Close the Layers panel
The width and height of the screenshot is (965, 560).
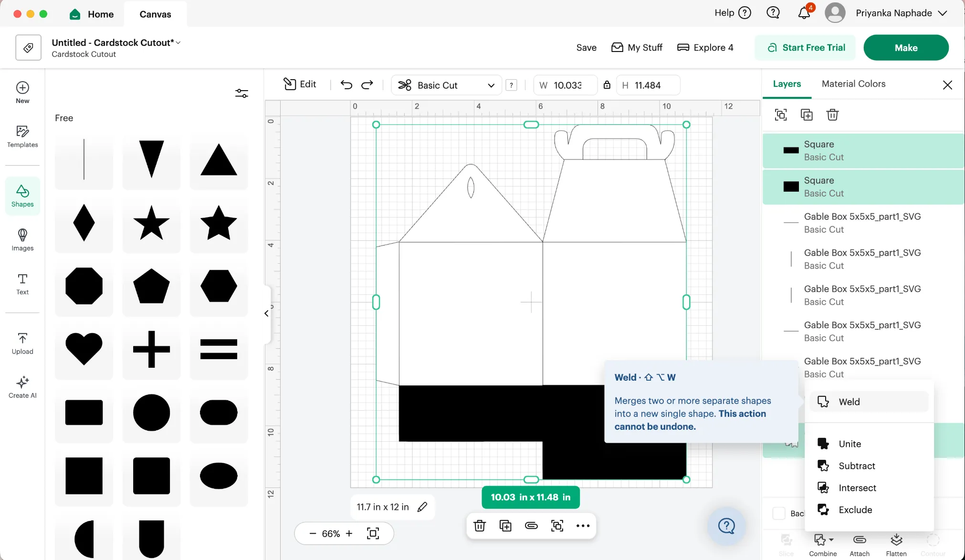click(x=947, y=85)
